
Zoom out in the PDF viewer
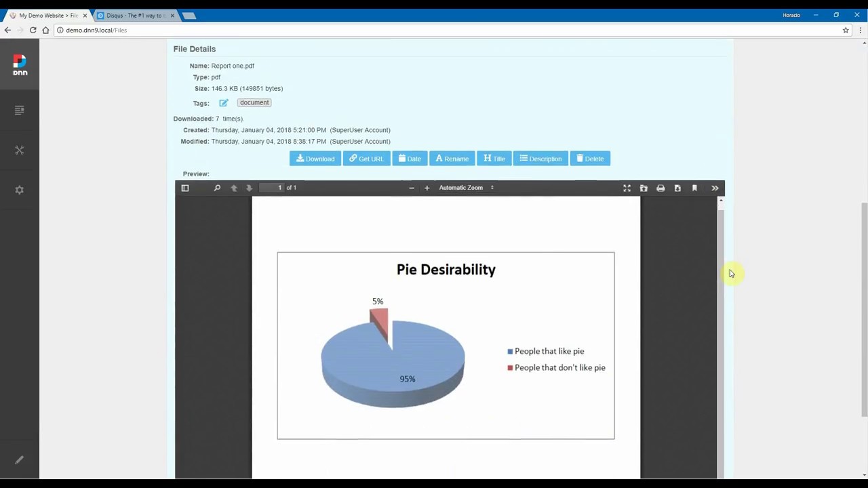pyautogui.click(x=412, y=188)
